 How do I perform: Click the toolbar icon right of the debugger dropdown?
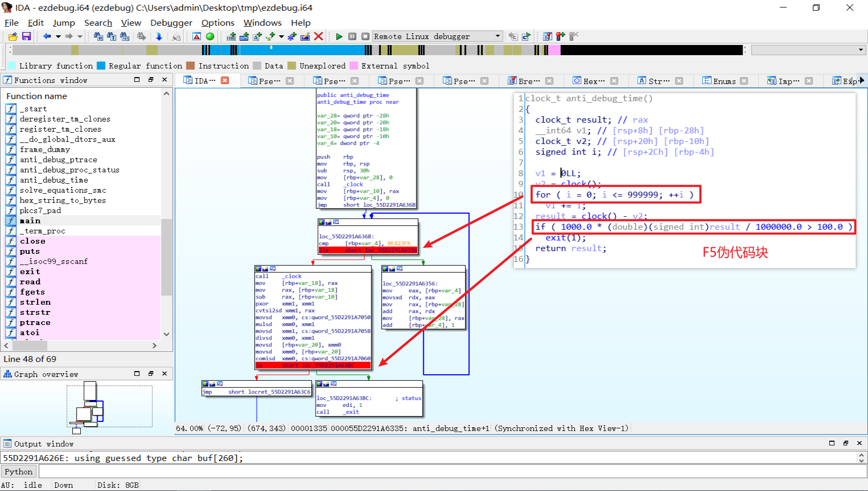pyautogui.click(x=513, y=36)
